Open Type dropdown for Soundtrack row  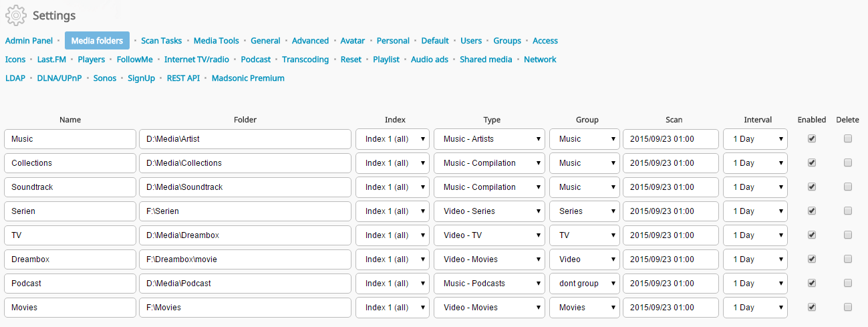(491, 187)
